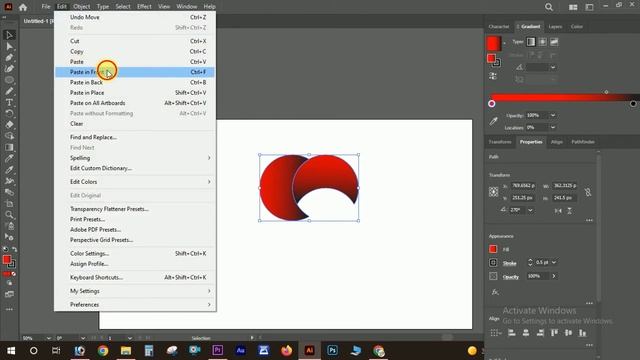The image size is (640, 360).
Task: Select the left gradient color stop
Action: click(492, 104)
